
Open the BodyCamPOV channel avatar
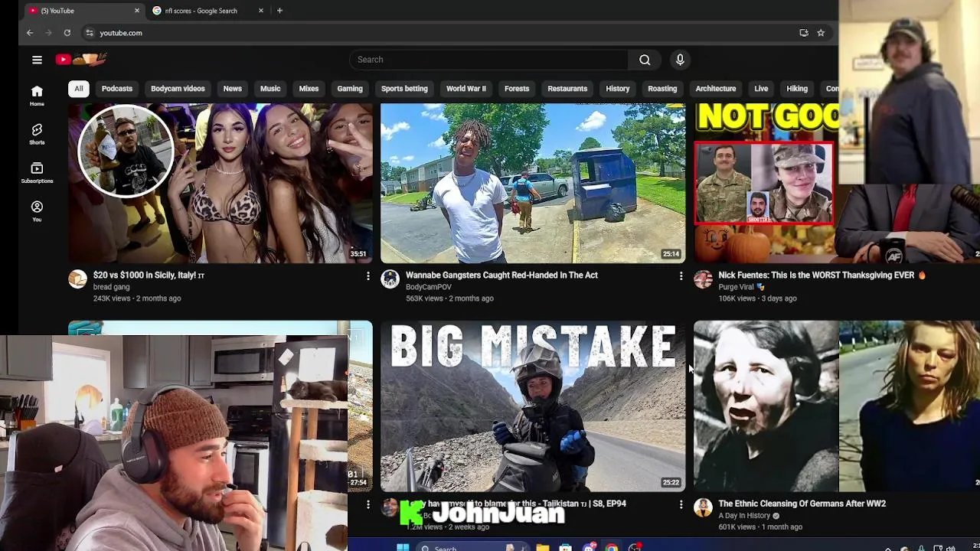(x=390, y=279)
